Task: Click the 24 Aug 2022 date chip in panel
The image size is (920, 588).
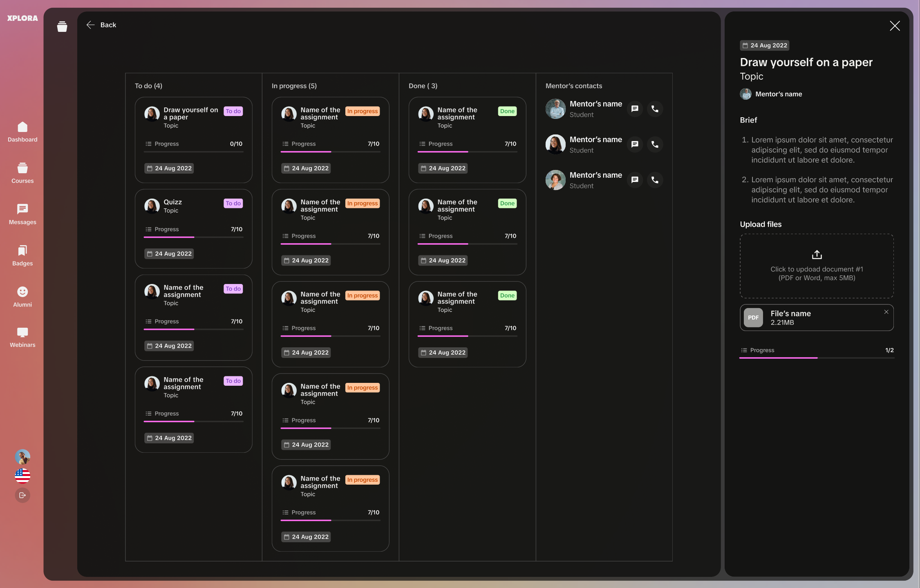Action: [x=764, y=45]
